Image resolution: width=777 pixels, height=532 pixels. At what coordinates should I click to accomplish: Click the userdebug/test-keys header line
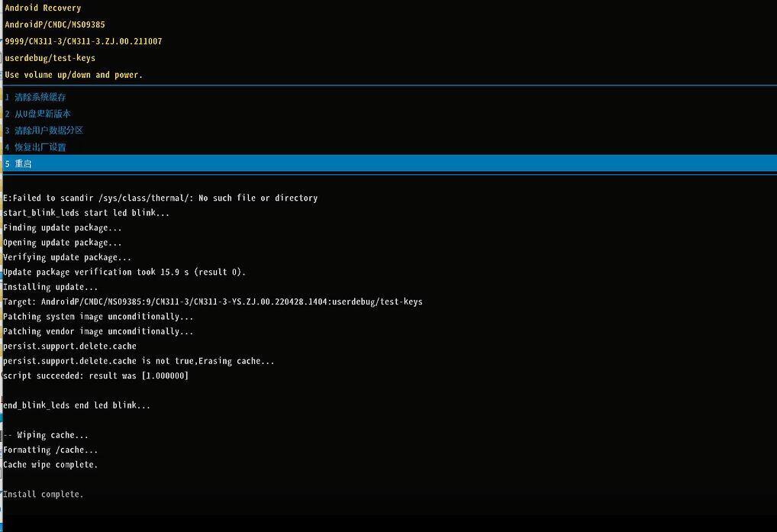[50, 58]
